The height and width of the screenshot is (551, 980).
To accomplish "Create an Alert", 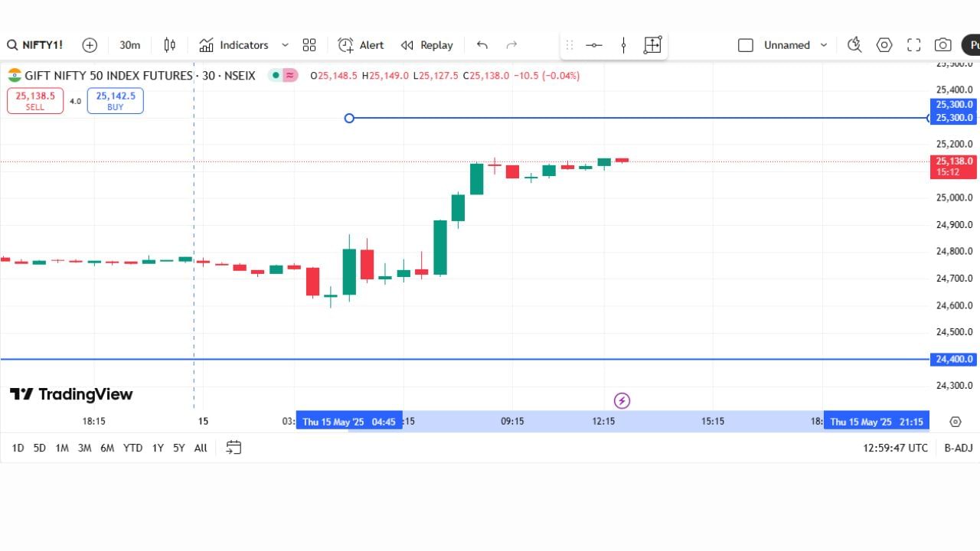I will (361, 45).
